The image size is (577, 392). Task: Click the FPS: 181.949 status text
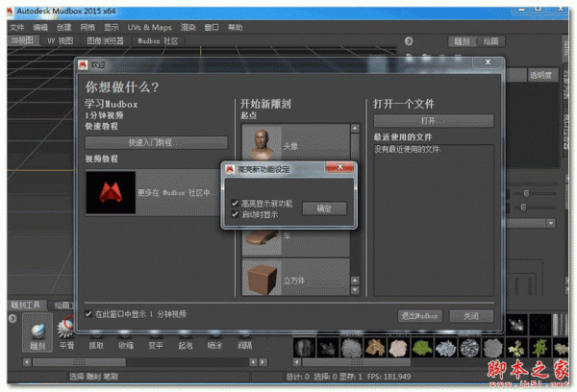click(x=389, y=377)
